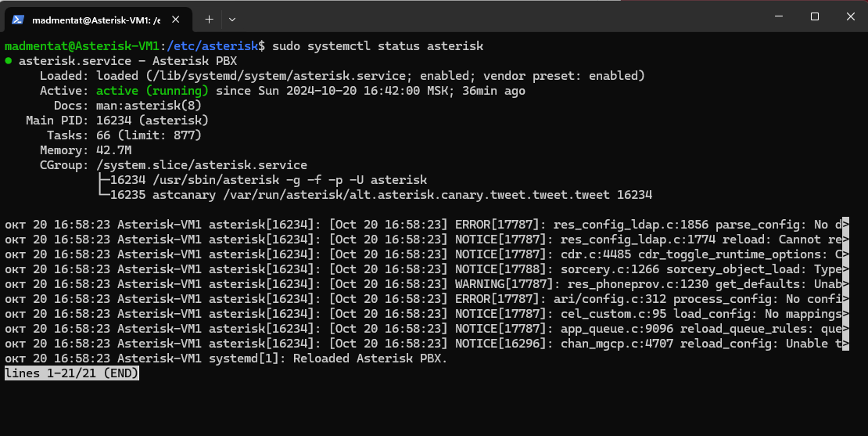
Task: Click the cdr.c:4485 NOTICE log line
Action: (x=426, y=255)
